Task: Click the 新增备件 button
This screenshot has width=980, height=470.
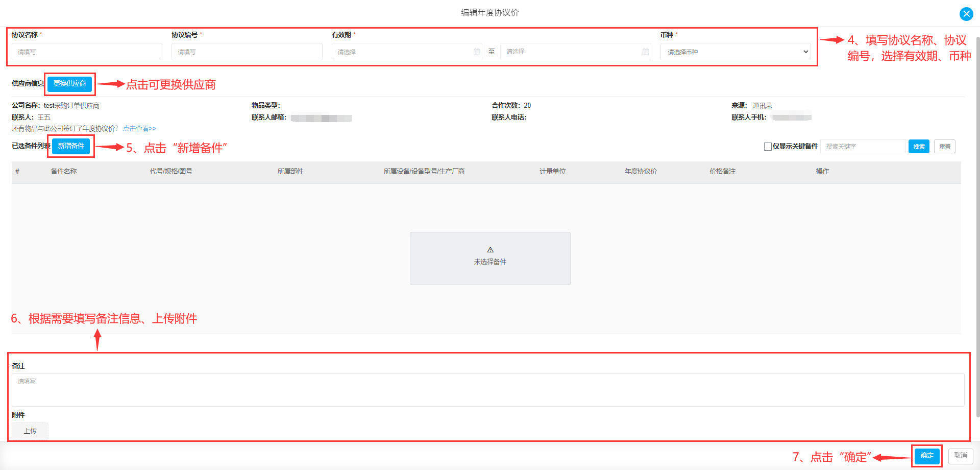Action: click(x=71, y=146)
